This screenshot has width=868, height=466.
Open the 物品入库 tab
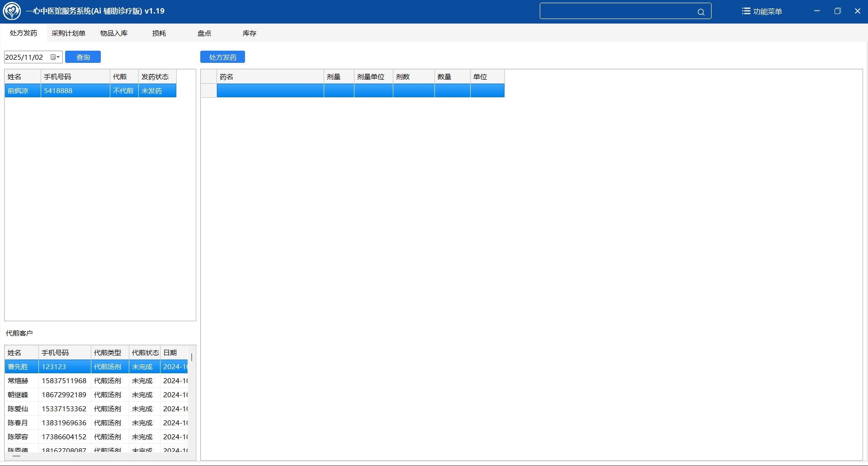coord(114,33)
